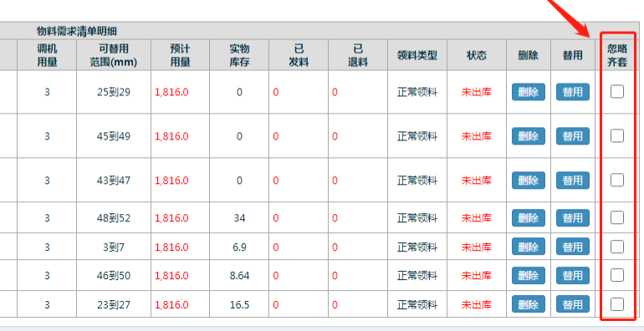Image resolution: width=644 pixels, height=331 pixels.
Task: Select 未出库 status in first row
Action: (477, 92)
